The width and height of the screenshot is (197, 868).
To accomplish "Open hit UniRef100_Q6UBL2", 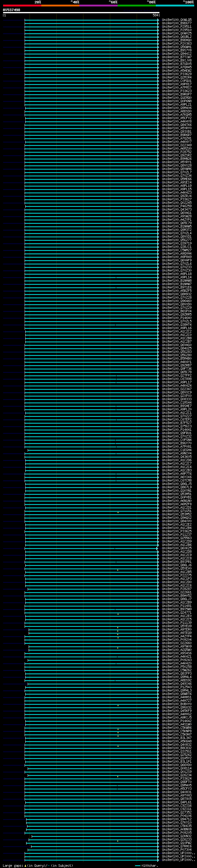I will [177, 37].
